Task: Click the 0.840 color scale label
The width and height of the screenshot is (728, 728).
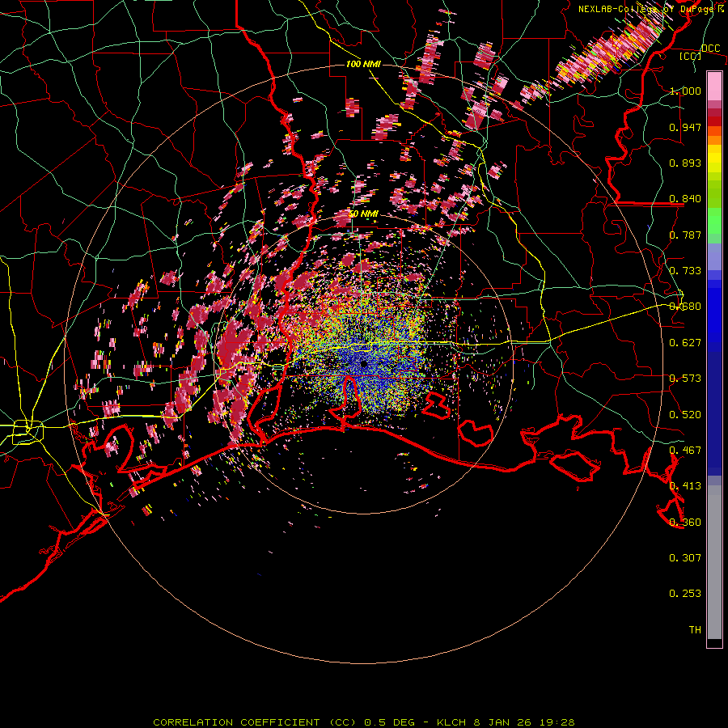Action: point(685,199)
